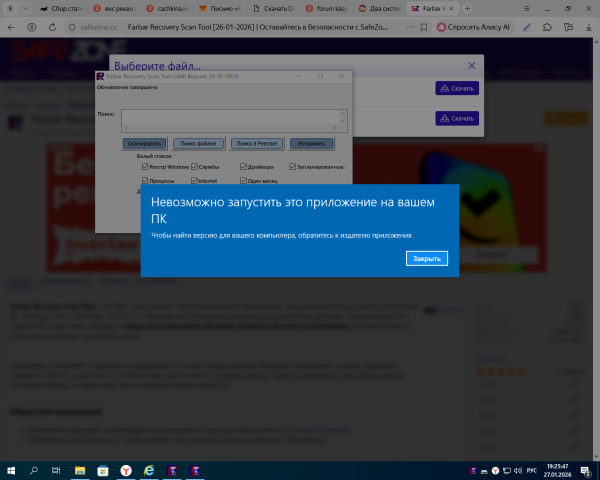The height and width of the screenshot is (480, 600).
Task: Open the browser extensions puzzle icon
Action: [548, 27]
